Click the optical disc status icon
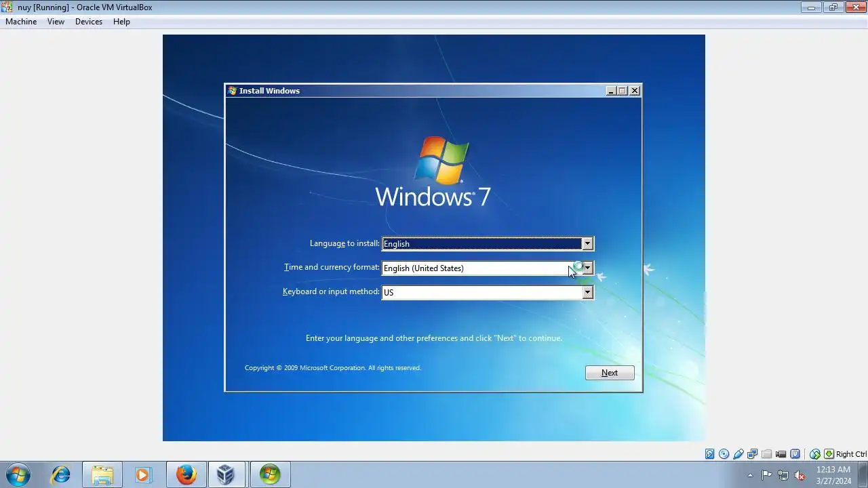868x488 pixels. tap(724, 453)
